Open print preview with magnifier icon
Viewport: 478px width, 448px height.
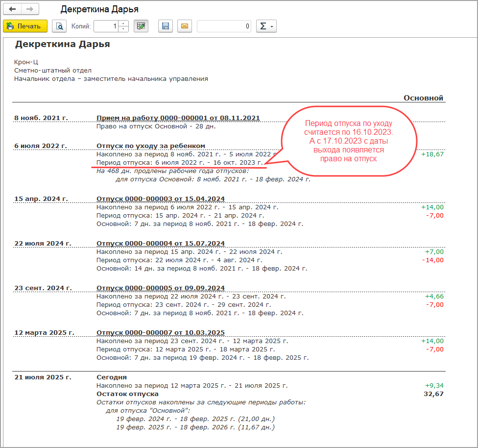point(59,26)
